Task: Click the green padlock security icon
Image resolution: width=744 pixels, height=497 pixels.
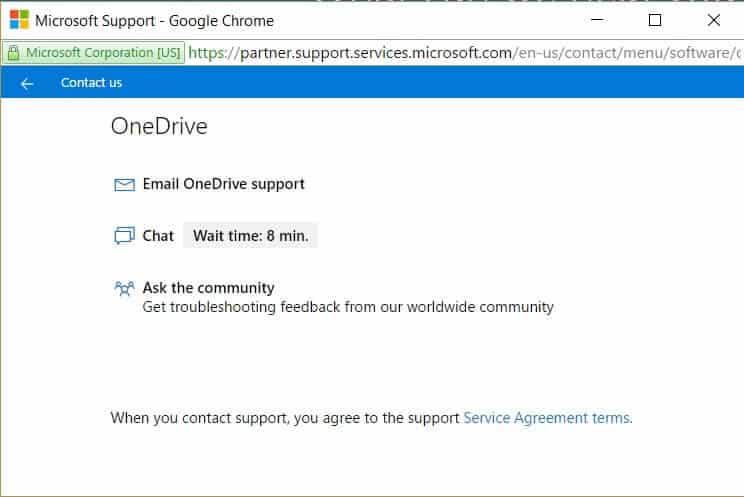Action: [x=13, y=53]
